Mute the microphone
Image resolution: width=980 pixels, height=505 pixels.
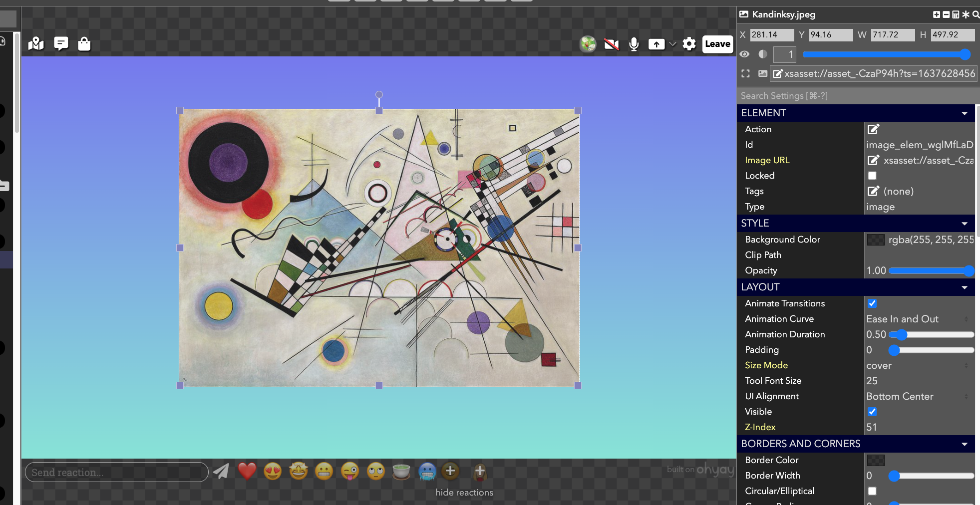point(634,44)
